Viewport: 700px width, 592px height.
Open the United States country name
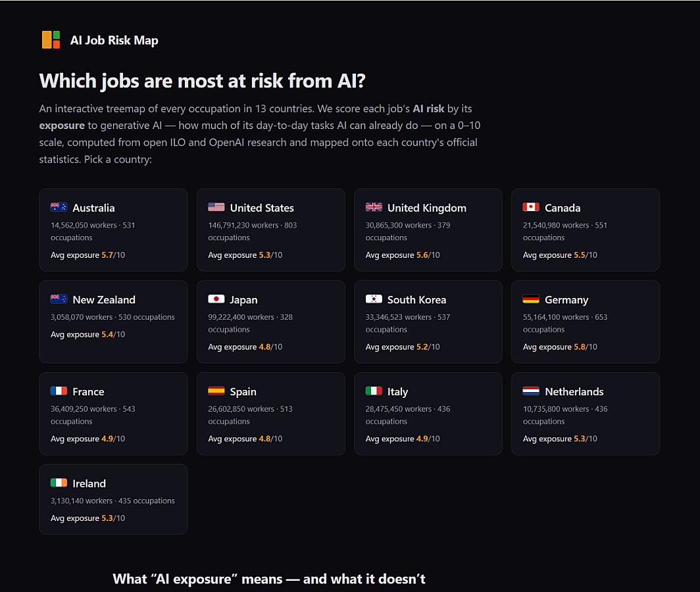tap(262, 208)
